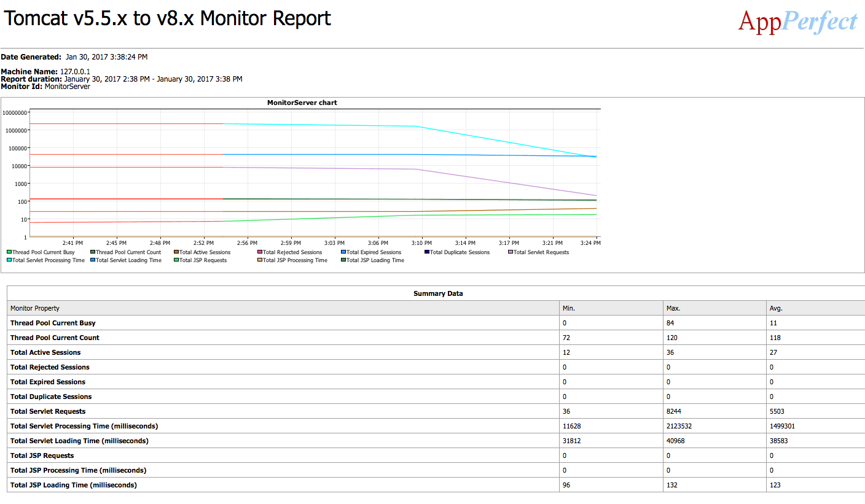865x504 pixels.
Task: Click the Total JSP Processing Time legend swatch
Action: click(260, 260)
